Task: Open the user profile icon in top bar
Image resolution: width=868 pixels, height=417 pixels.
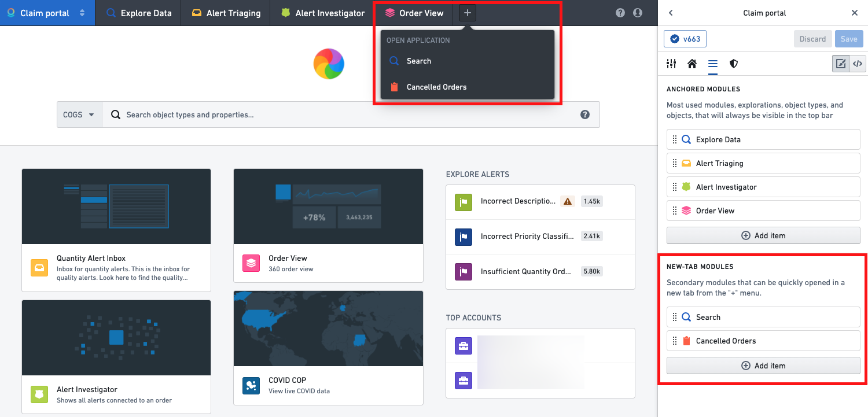Action: tap(638, 13)
